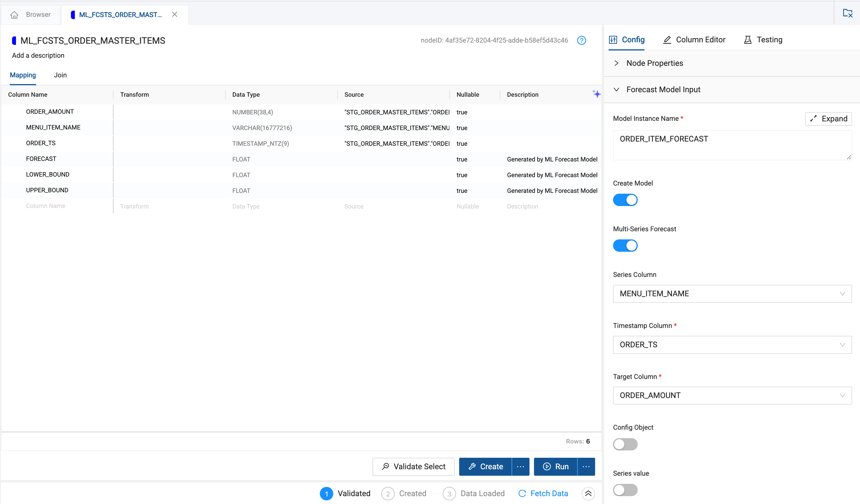Click the node title ML_FCSTS_ORDER_MASTER_ITEMS
Viewport: 860px width, 504px height.
93,41
